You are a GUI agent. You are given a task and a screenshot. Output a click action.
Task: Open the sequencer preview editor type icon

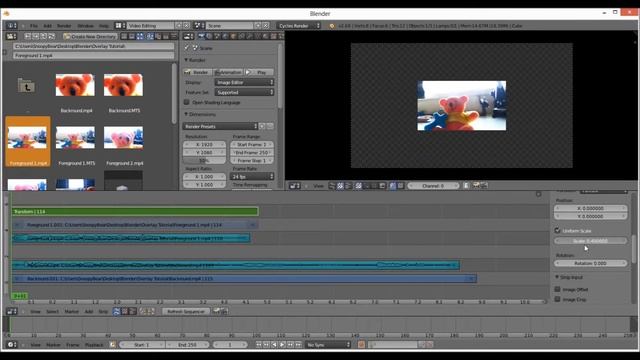coord(295,186)
